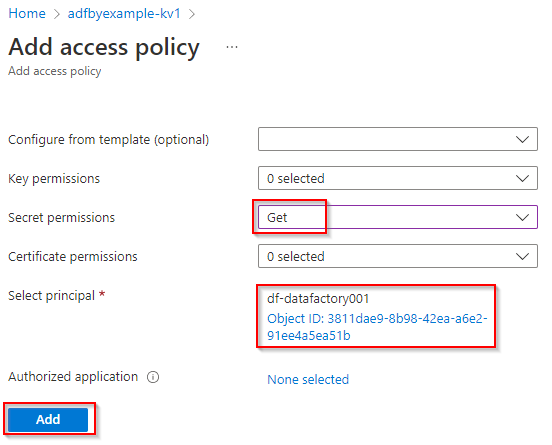Expand Key permissions showing 0 selected
Image resolution: width=552 pixels, height=445 pixels.
(x=398, y=178)
